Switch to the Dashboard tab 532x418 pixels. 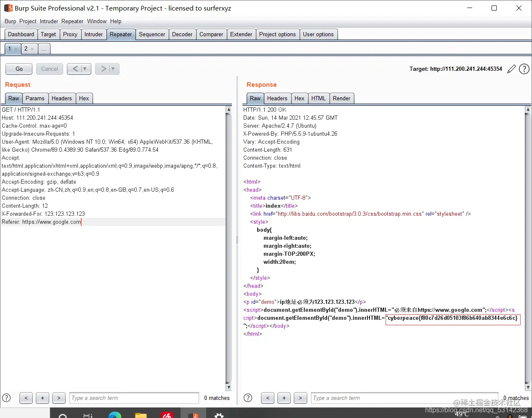pyautogui.click(x=21, y=35)
